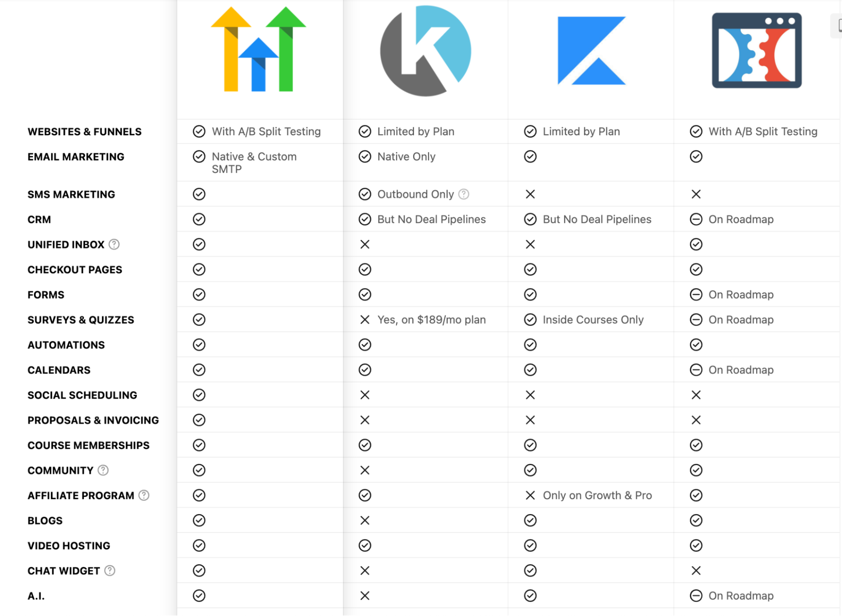Select the Proposals & Invoicing row label
This screenshot has width=842, height=616.
[93, 420]
